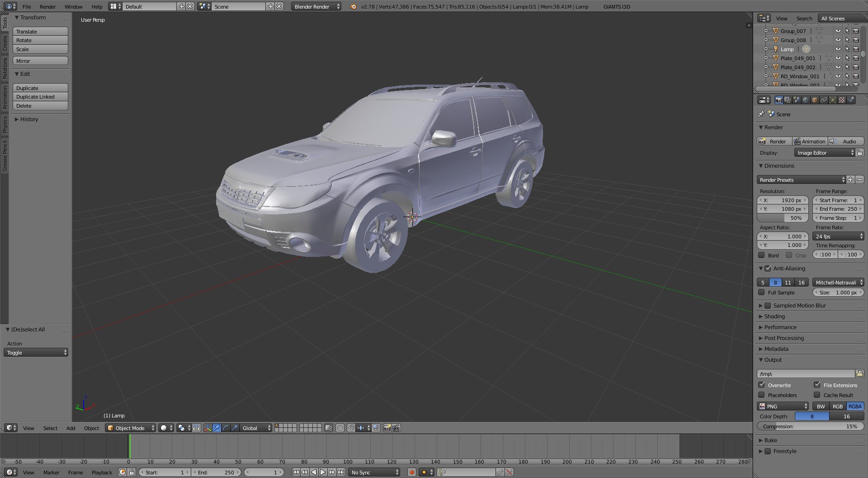The image size is (868, 478).
Task: Open the Add menu in viewport header
Action: pyautogui.click(x=71, y=428)
